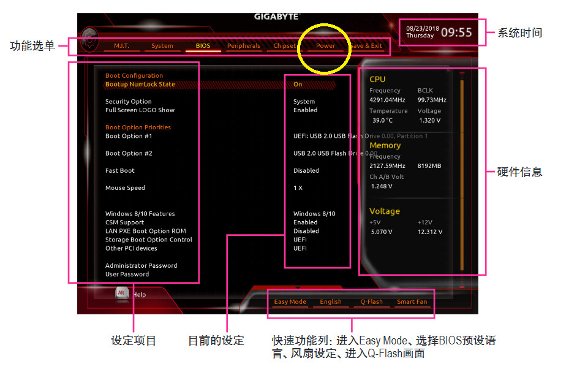Go to the Power tab
Screen dimensions: 588x372
tap(325, 46)
